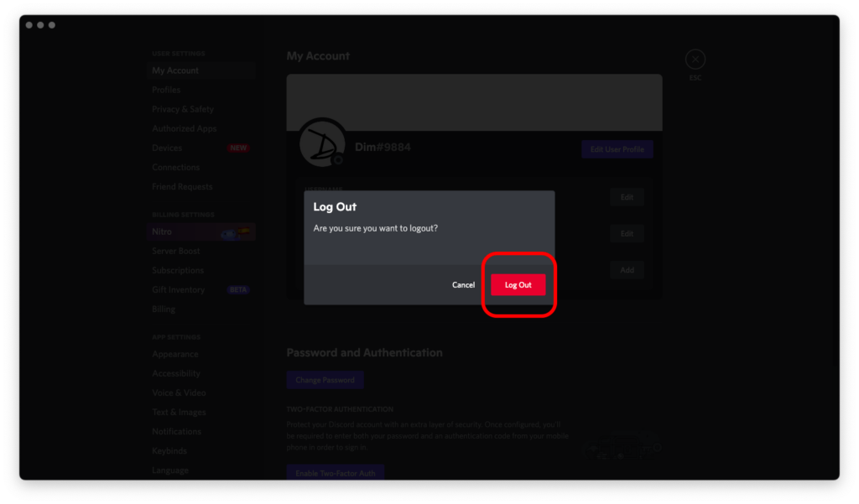
Task: Click the Dim#9884 avatar image
Action: pyautogui.click(x=322, y=143)
